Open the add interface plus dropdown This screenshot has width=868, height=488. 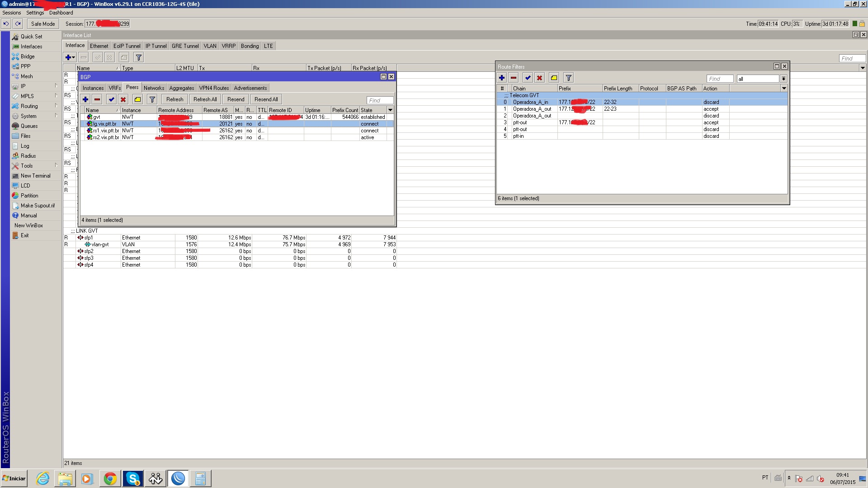pos(70,57)
